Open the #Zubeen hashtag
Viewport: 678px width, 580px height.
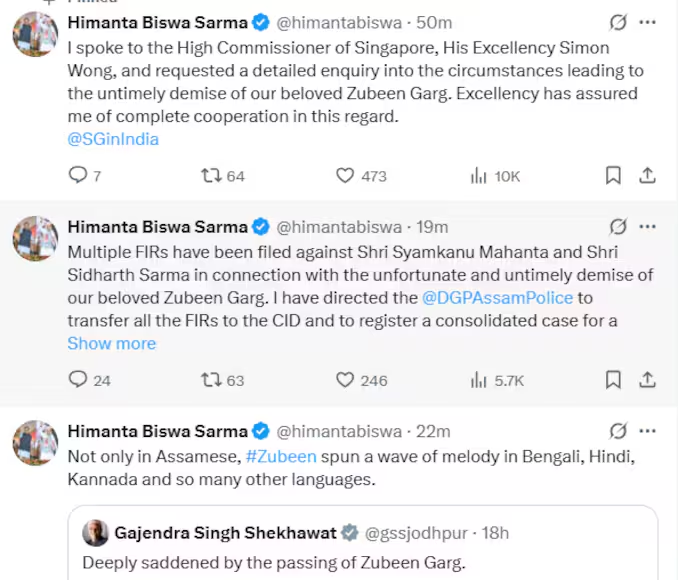(x=281, y=456)
